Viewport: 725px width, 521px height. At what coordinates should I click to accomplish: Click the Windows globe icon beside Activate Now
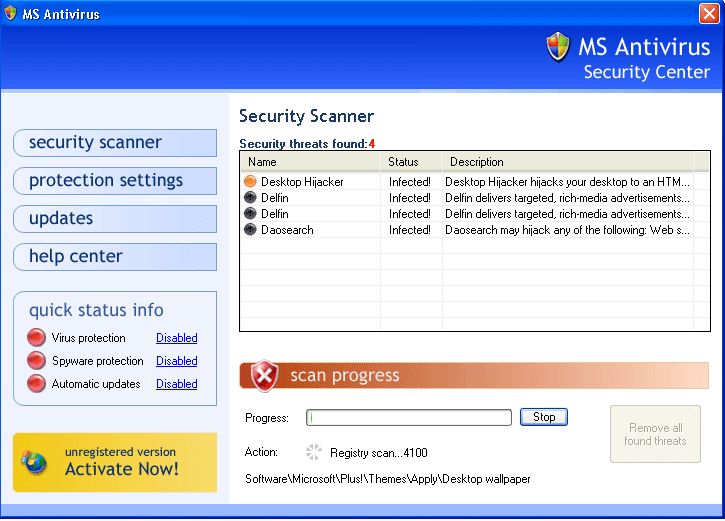(x=35, y=462)
